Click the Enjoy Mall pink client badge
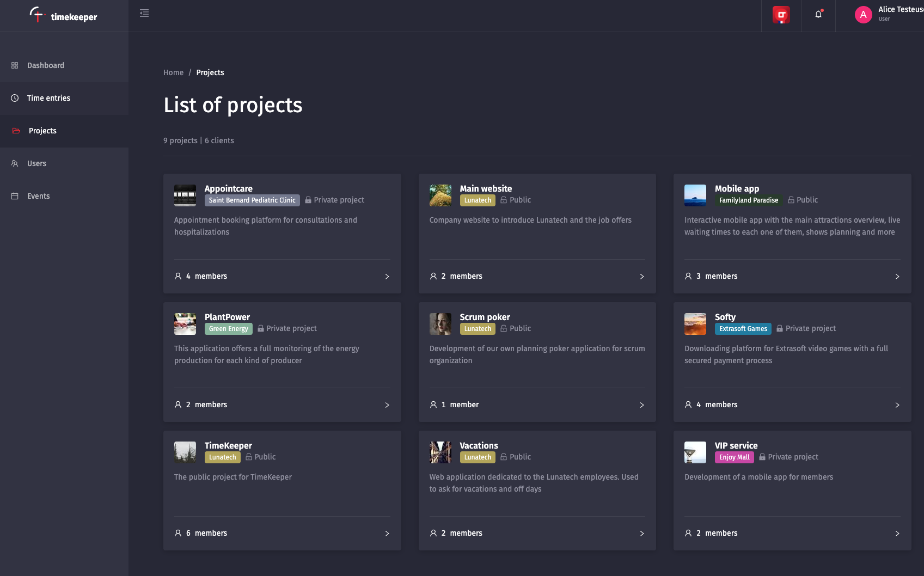Image resolution: width=924 pixels, height=576 pixels. [x=734, y=457]
